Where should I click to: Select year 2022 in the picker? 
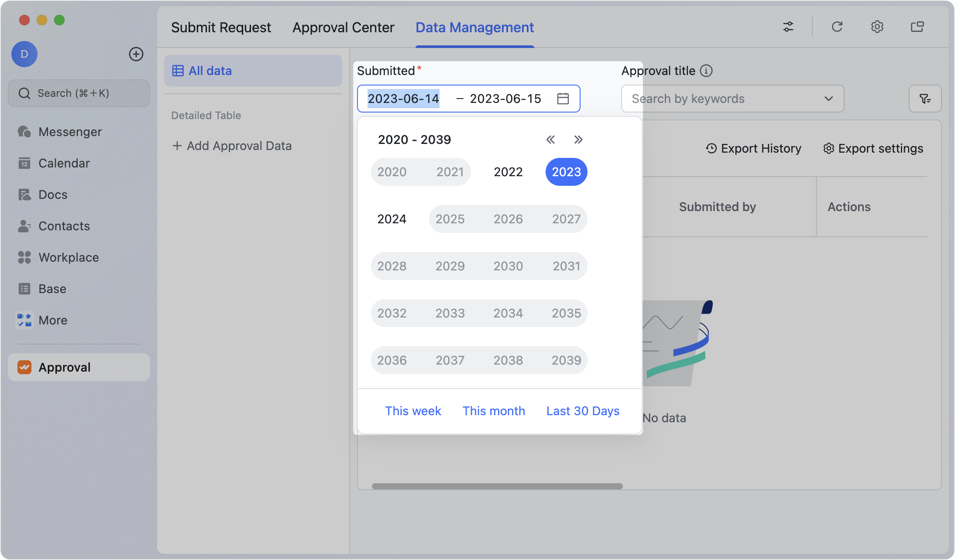click(508, 172)
